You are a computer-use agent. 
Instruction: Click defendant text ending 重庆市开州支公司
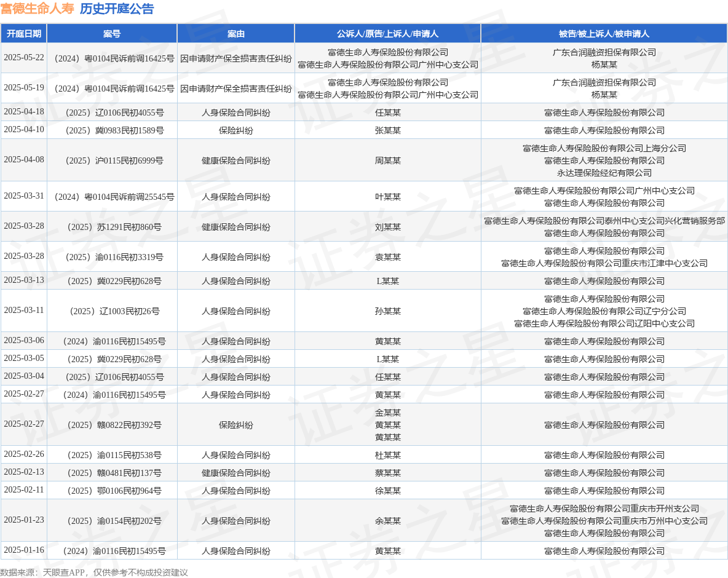(x=604, y=509)
